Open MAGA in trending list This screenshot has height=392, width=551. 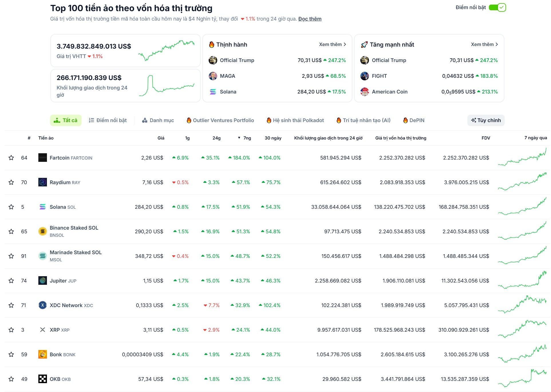(x=228, y=76)
